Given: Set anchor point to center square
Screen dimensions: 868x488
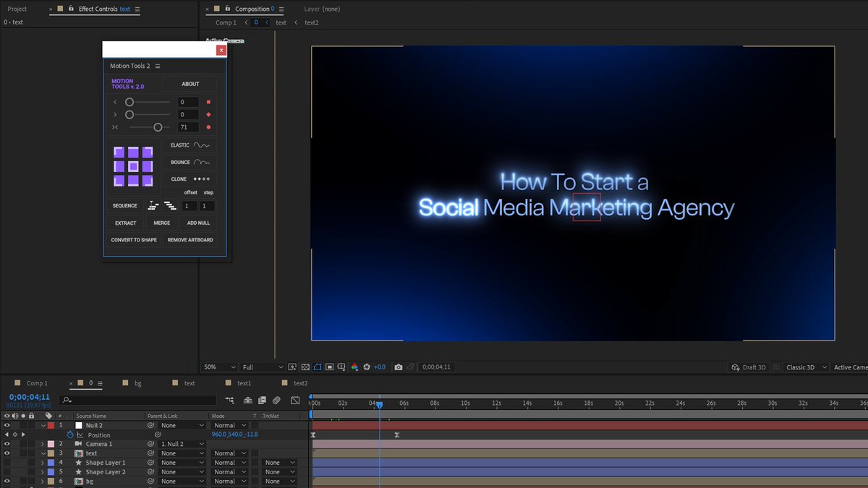Looking at the screenshot, I should coord(133,166).
